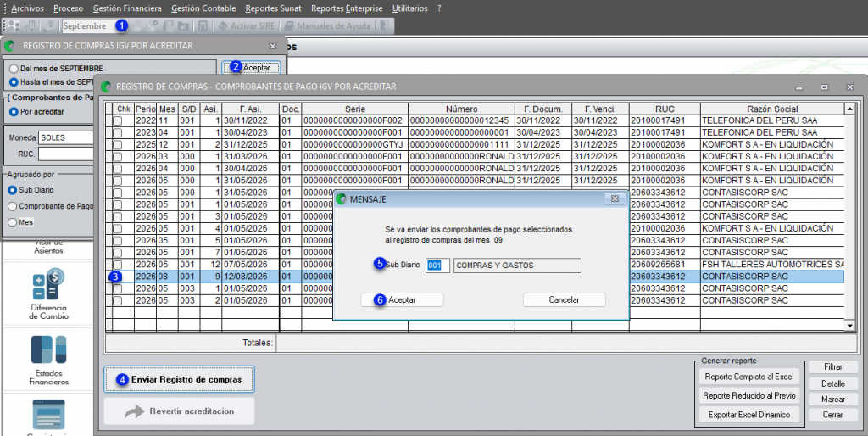
Task: Click Aceptar in the MENSAJE dialog
Action: pyautogui.click(x=402, y=299)
